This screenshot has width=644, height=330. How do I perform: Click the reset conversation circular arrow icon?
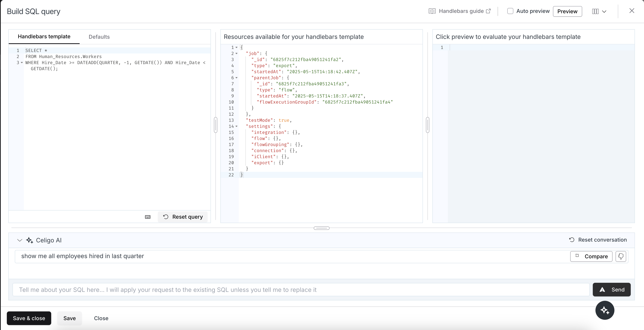click(572, 240)
